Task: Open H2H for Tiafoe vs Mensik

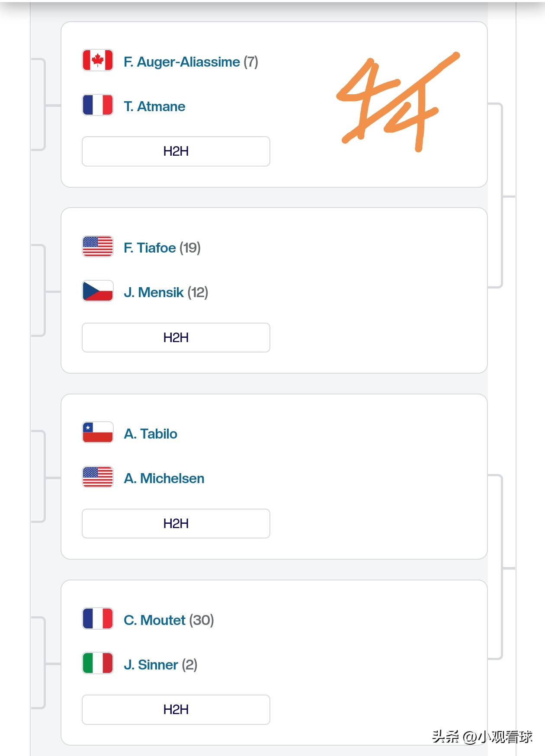Action: (x=176, y=338)
